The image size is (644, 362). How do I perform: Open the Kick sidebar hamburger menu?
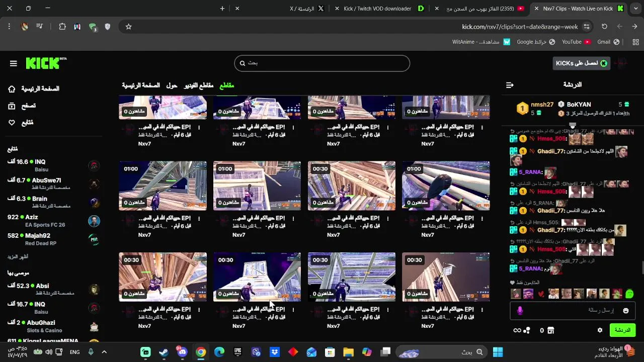pyautogui.click(x=14, y=63)
